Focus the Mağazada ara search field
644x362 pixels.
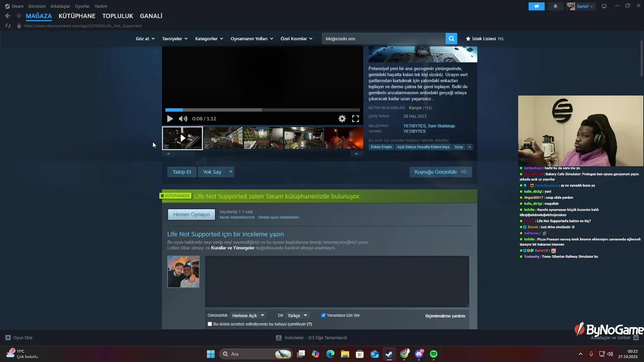point(383,39)
